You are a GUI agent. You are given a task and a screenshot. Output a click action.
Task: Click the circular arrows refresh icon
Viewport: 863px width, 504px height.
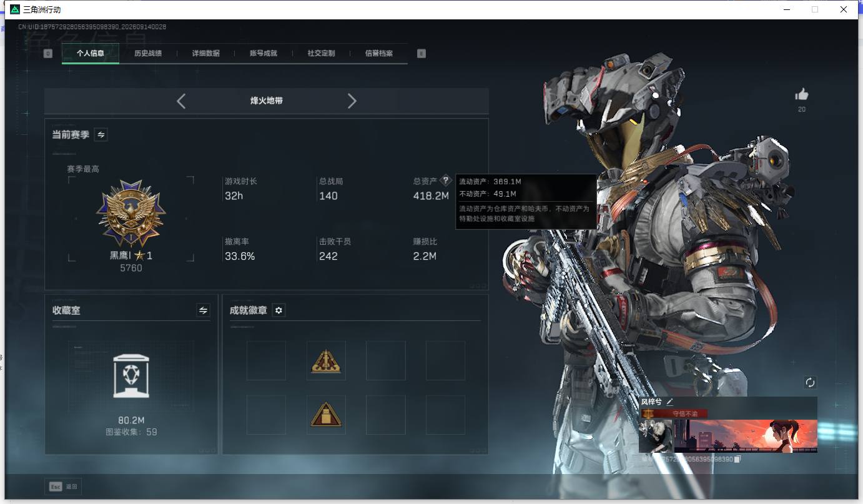pos(811,382)
